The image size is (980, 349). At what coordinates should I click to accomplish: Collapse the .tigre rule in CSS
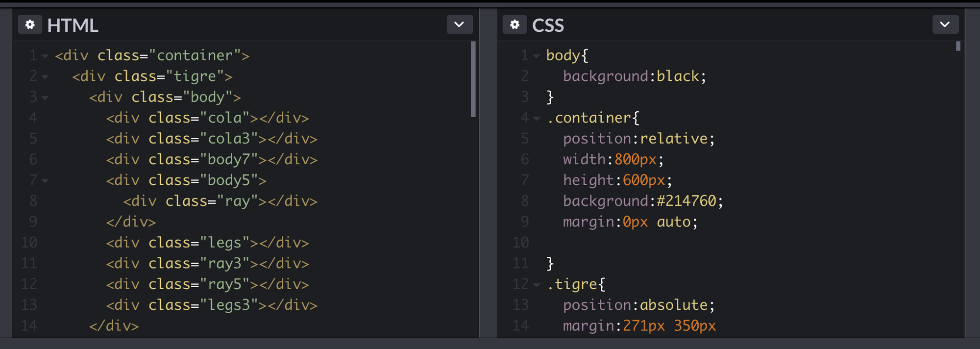[x=537, y=285]
